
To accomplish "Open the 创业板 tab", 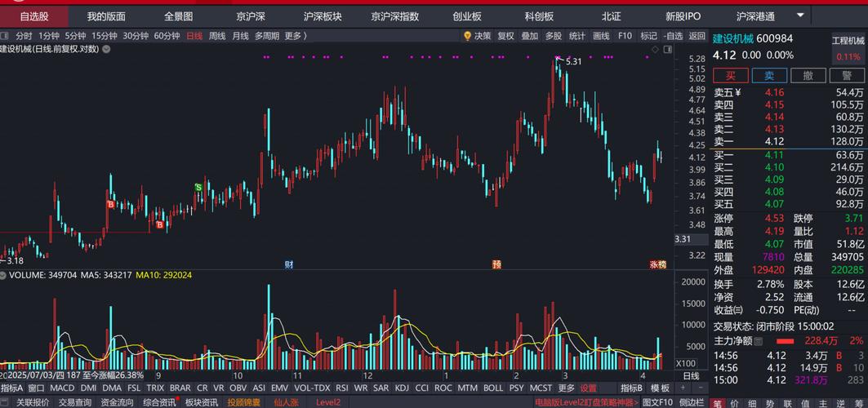I will (467, 16).
